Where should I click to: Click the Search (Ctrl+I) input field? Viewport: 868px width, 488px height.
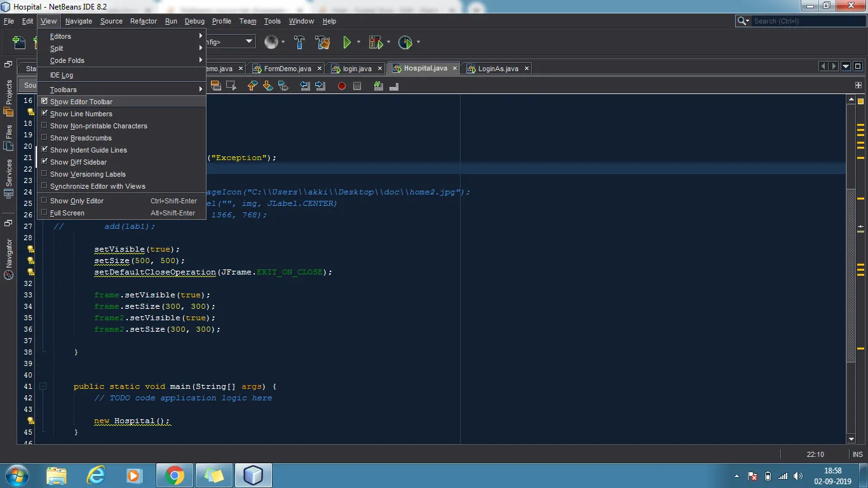(x=807, y=21)
